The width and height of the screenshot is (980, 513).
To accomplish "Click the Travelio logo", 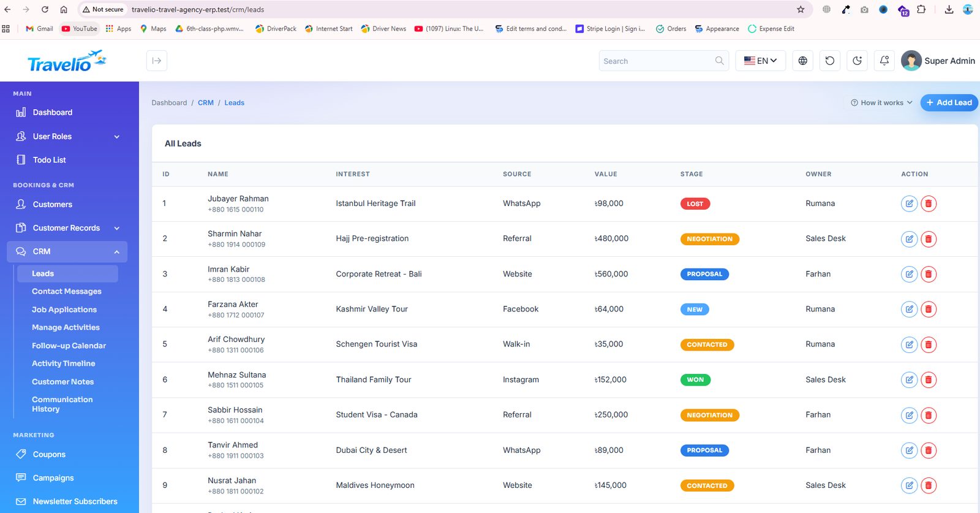I will [67, 61].
